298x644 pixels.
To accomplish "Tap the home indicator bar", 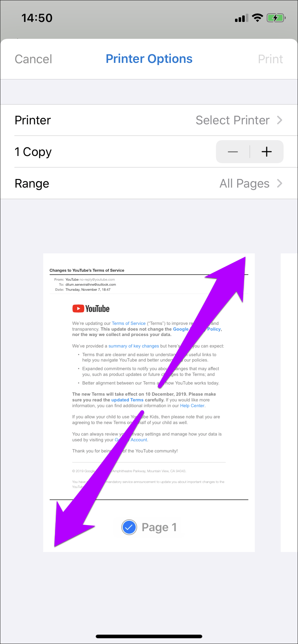I will [149, 636].
